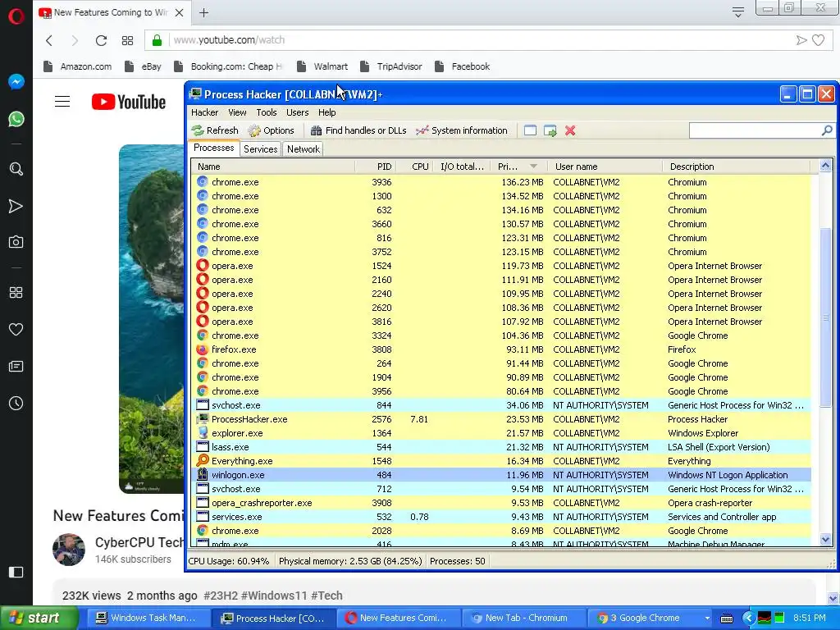Click the search magnifier in Process Hacker
840x630 pixels.
coord(827,130)
